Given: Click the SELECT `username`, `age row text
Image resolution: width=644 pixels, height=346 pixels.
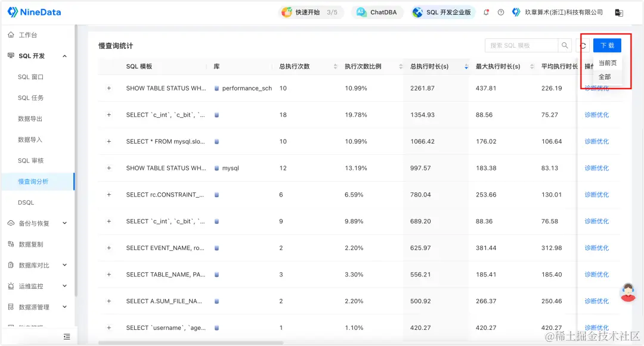Looking at the screenshot, I should pos(166,328).
